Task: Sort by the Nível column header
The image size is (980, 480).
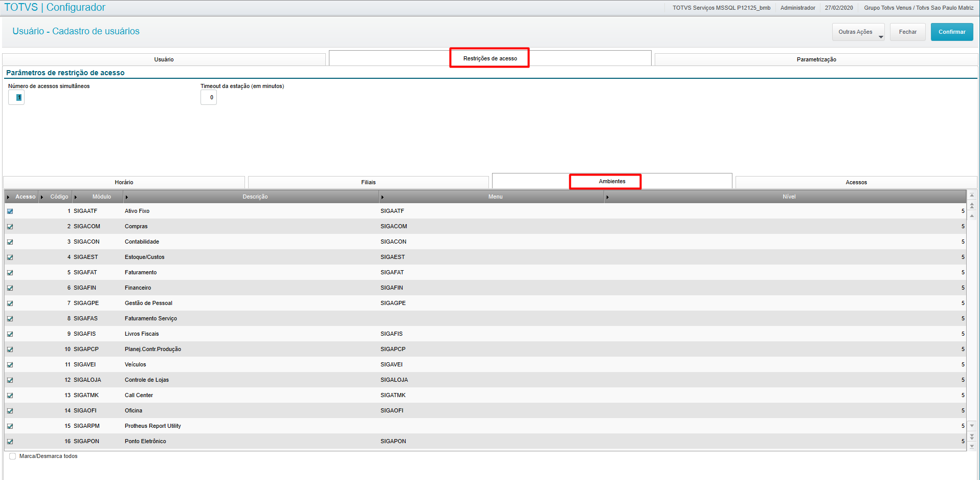Action: [x=785, y=197]
